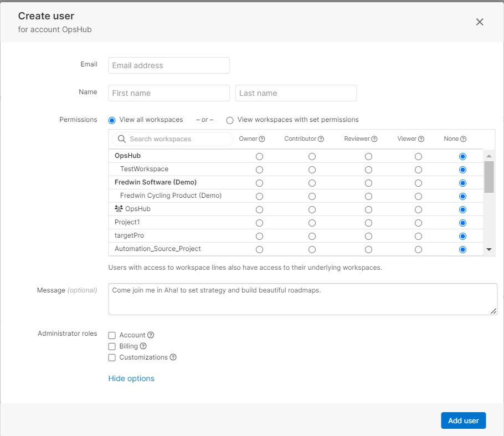Set Owner permission for TestWorkspace
Image resolution: width=504 pixels, height=436 pixels.
(x=259, y=170)
